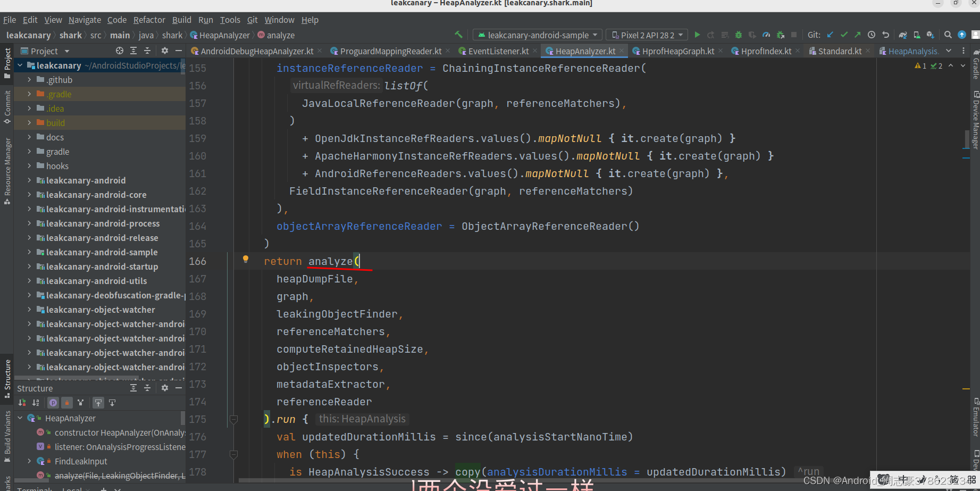
Task: Select opened file target icon in Project panel
Action: coord(120,51)
